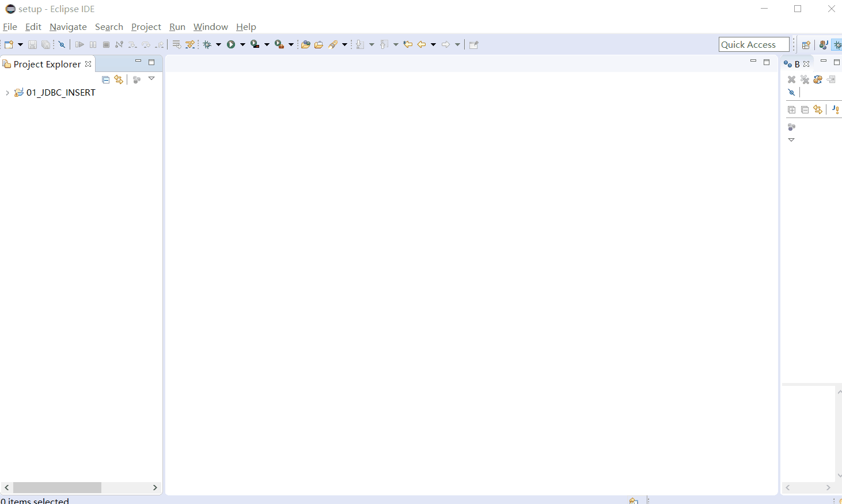Click the Back navigation arrow
Image resolution: width=842 pixels, height=504 pixels.
[422, 44]
